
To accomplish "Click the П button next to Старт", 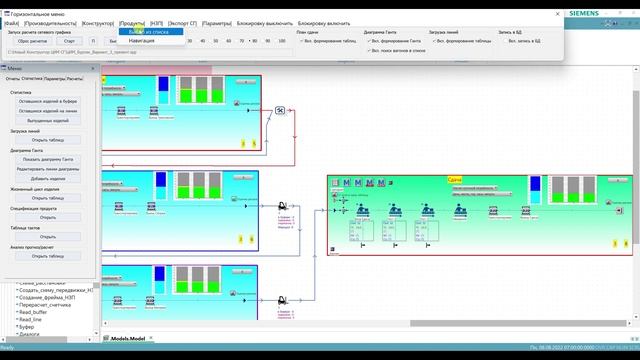I will (x=93, y=41).
